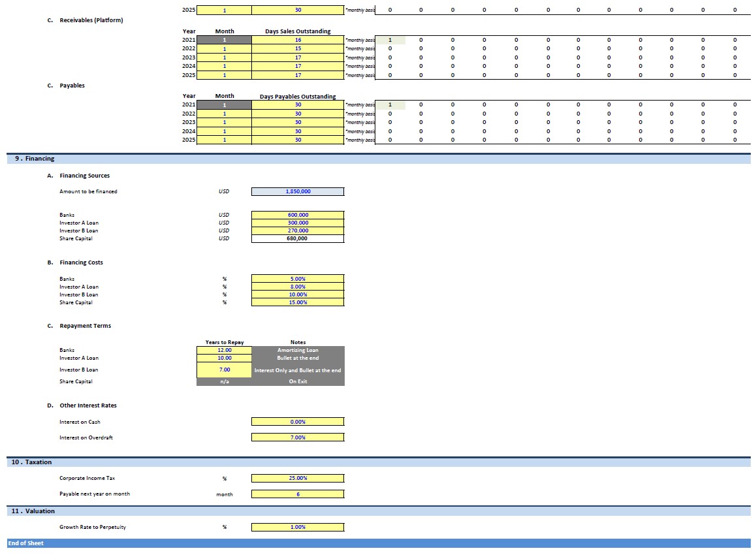This screenshot has height=555, width=756.
Task: Click the Banks financing amount 600,000
Action: click(298, 215)
